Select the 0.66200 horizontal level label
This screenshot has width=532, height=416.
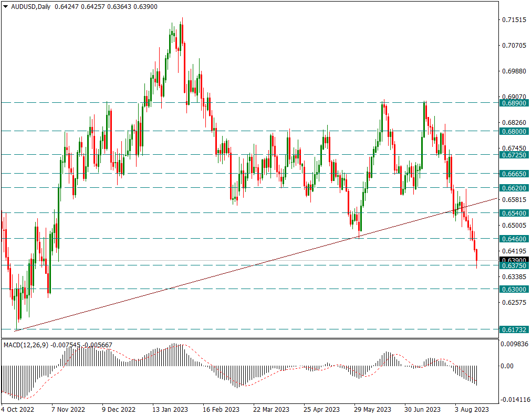click(x=514, y=188)
